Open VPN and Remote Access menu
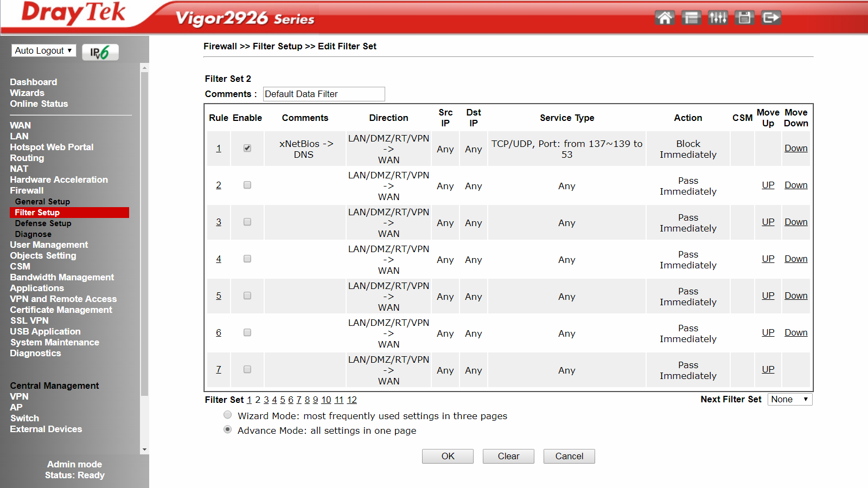The width and height of the screenshot is (868, 488). (63, 299)
